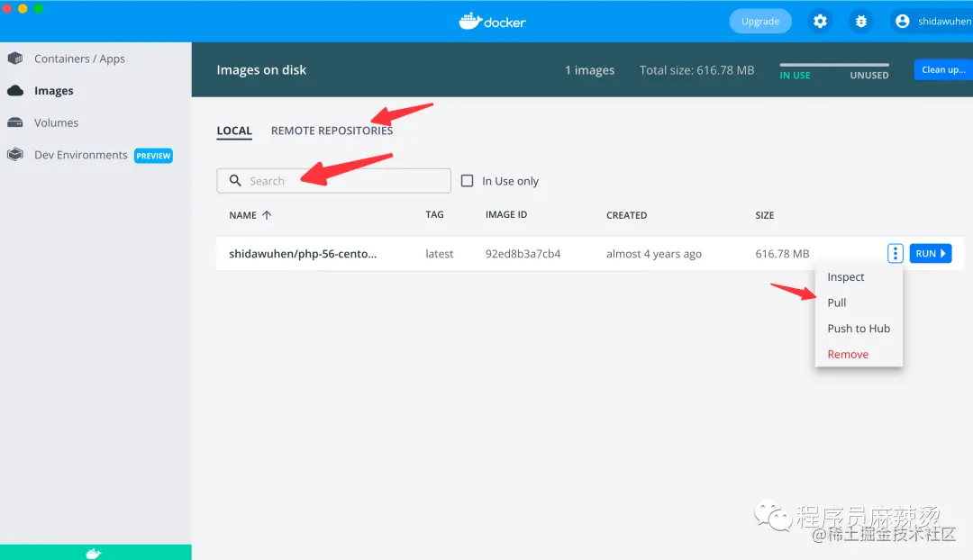This screenshot has height=560, width=973.
Task: Choose Push to Hub from menu
Action: 859,328
